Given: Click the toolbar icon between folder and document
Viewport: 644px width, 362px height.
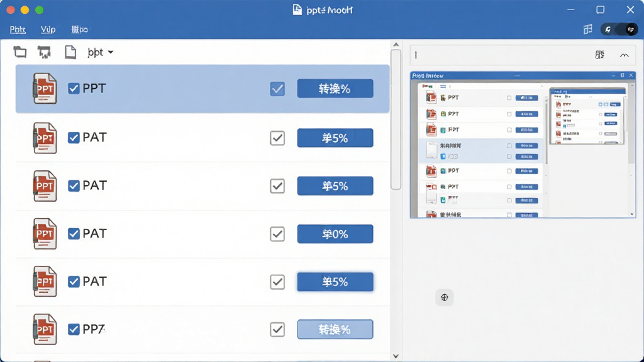Looking at the screenshot, I should click(45, 52).
